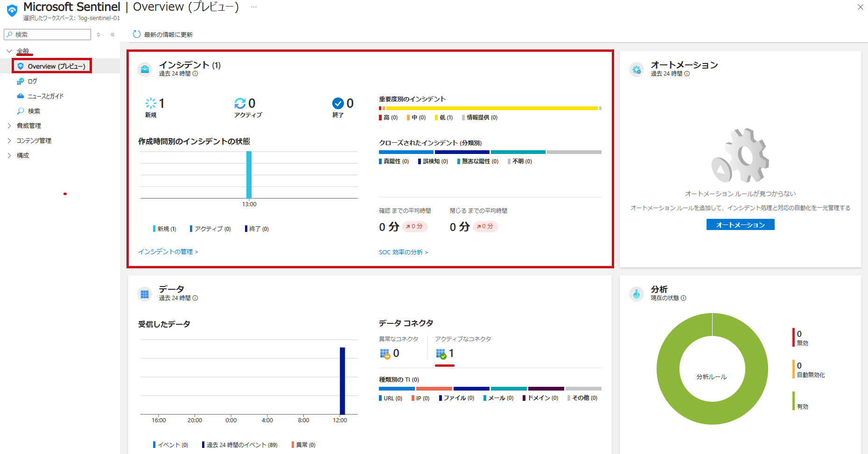Click the 終了 incidents checkmark icon
The height and width of the screenshot is (454, 868).
click(338, 103)
